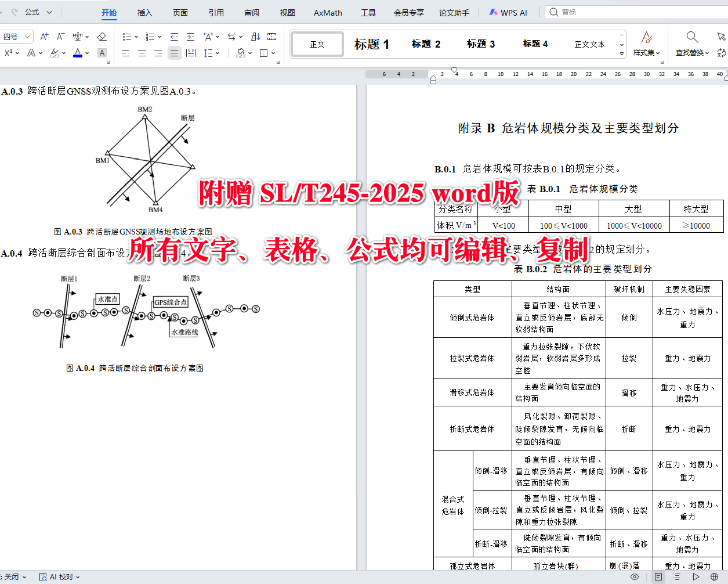This screenshot has height=584, width=728.
Task: Select the increase font size icon
Action: [44, 37]
